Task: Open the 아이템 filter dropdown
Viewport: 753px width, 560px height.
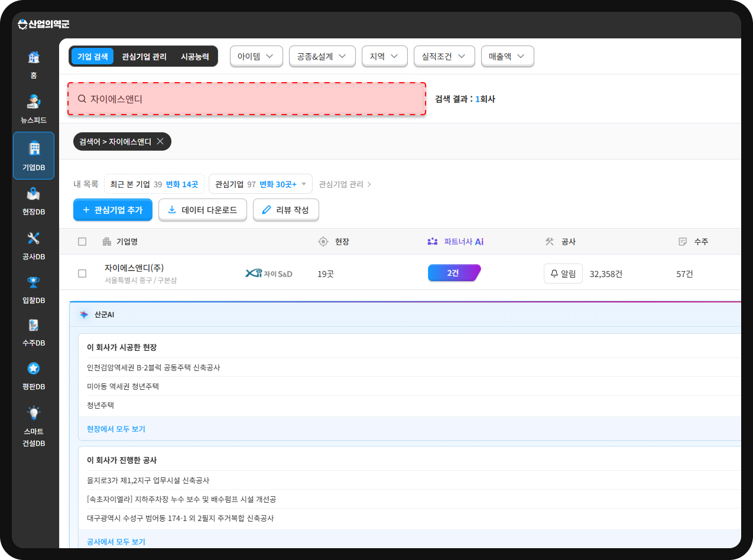Action: pyautogui.click(x=256, y=57)
